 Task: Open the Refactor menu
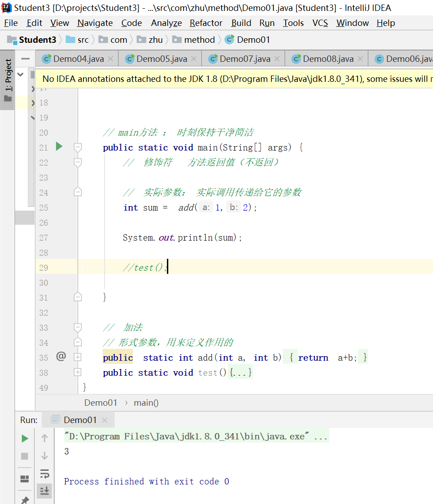[x=206, y=23]
